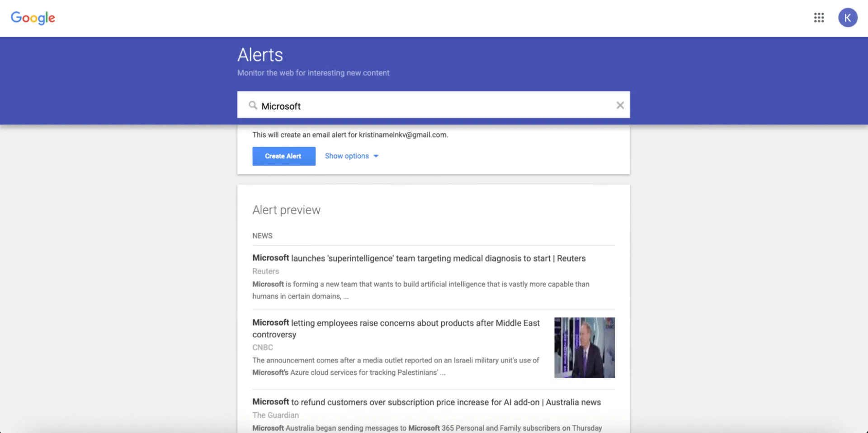
Task: Collapse alert options using the dropdown triangle
Action: [376, 156]
